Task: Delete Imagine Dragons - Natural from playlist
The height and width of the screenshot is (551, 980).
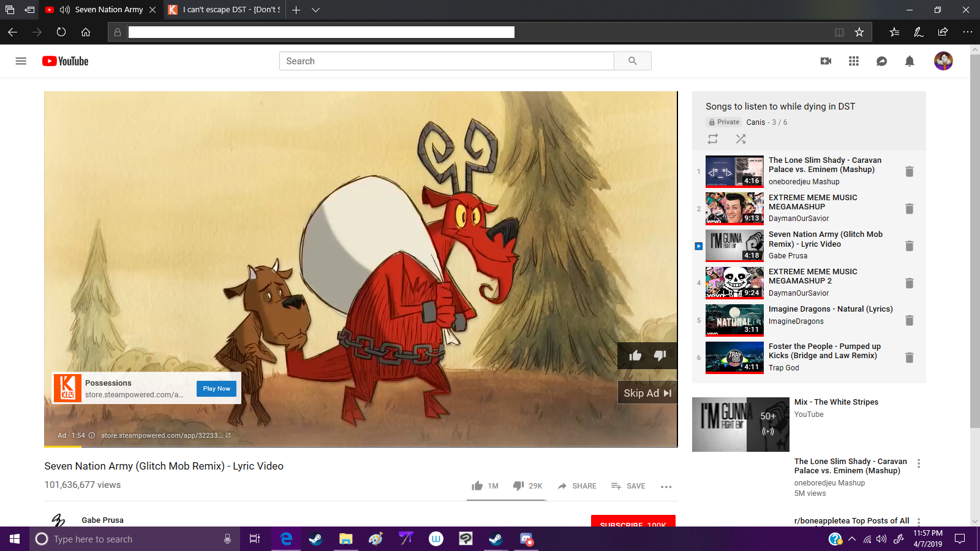Action: pyautogui.click(x=910, y=321)
